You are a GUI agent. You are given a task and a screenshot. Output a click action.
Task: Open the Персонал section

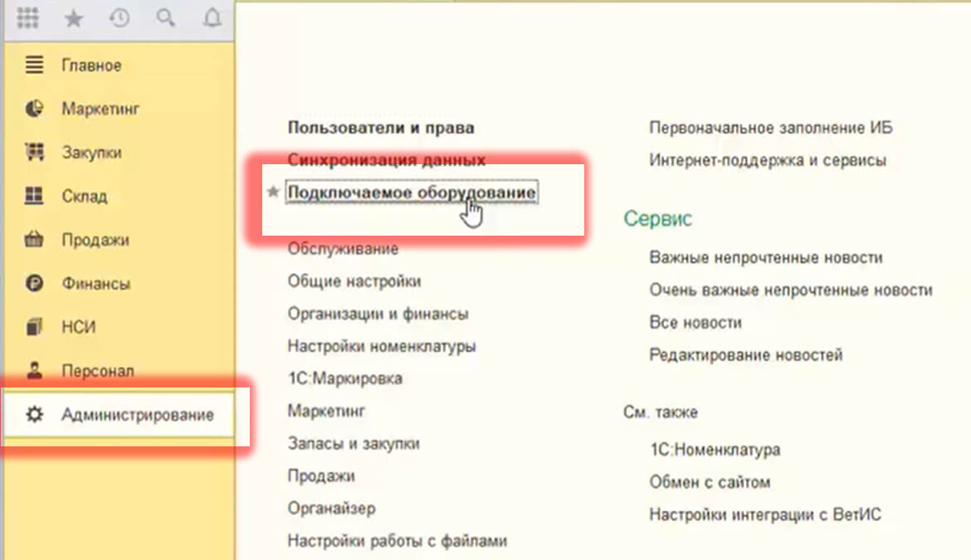(x=98, y=371)
